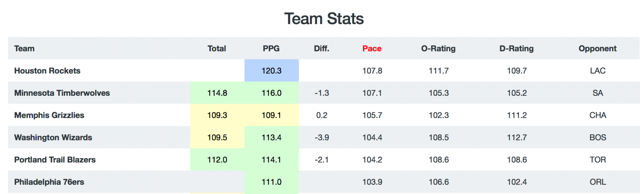Click Houston's blue 120.3 PPG cell
The image size is (644, 194).
(x=272, y=71)
